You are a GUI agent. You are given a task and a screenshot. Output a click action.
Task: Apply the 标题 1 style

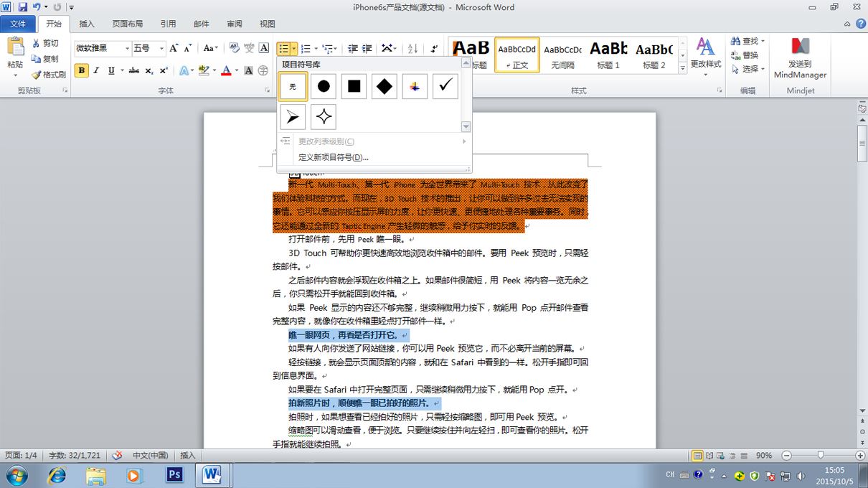click(x=609, y=54)
